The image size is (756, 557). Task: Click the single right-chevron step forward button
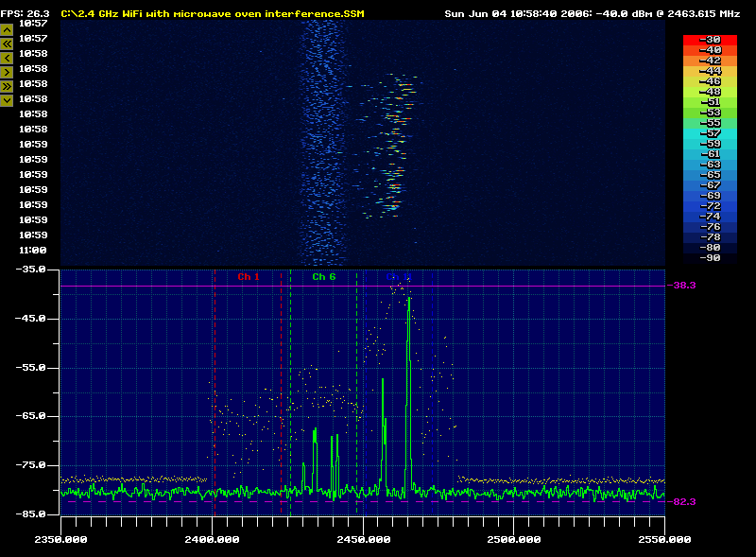coord(7,73)
